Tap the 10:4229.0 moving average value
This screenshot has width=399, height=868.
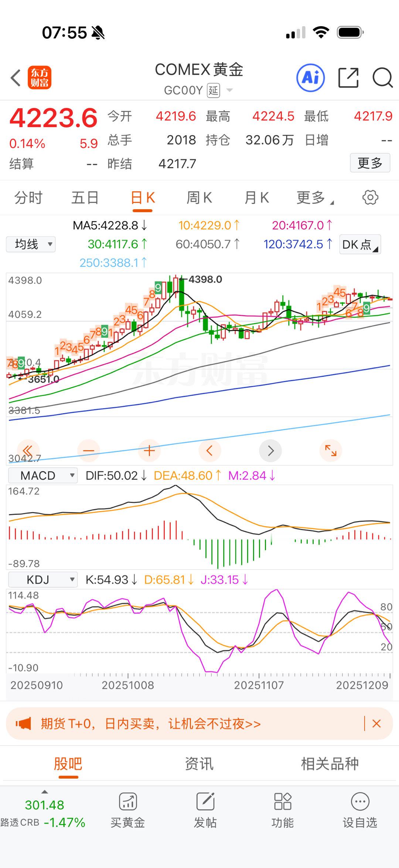(209, 225)
